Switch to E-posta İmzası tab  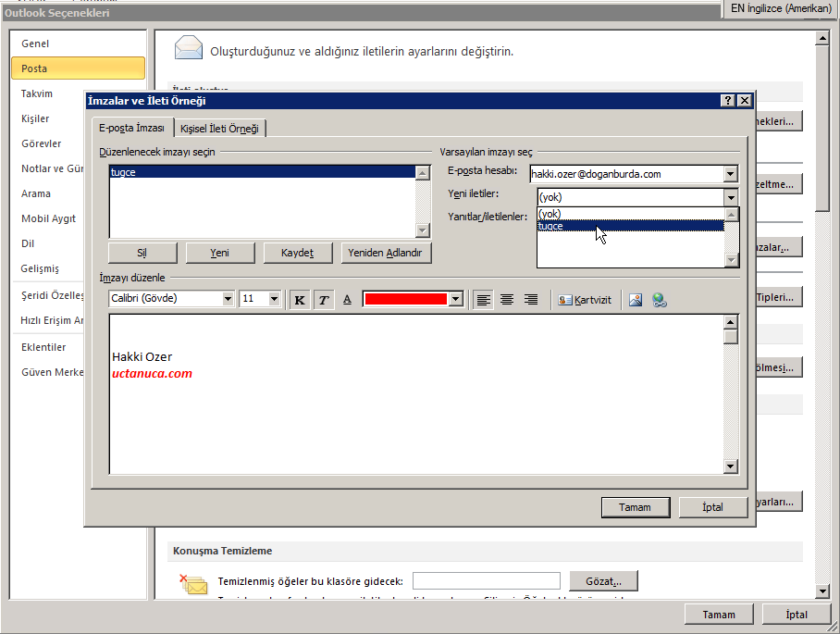(131, 128)
